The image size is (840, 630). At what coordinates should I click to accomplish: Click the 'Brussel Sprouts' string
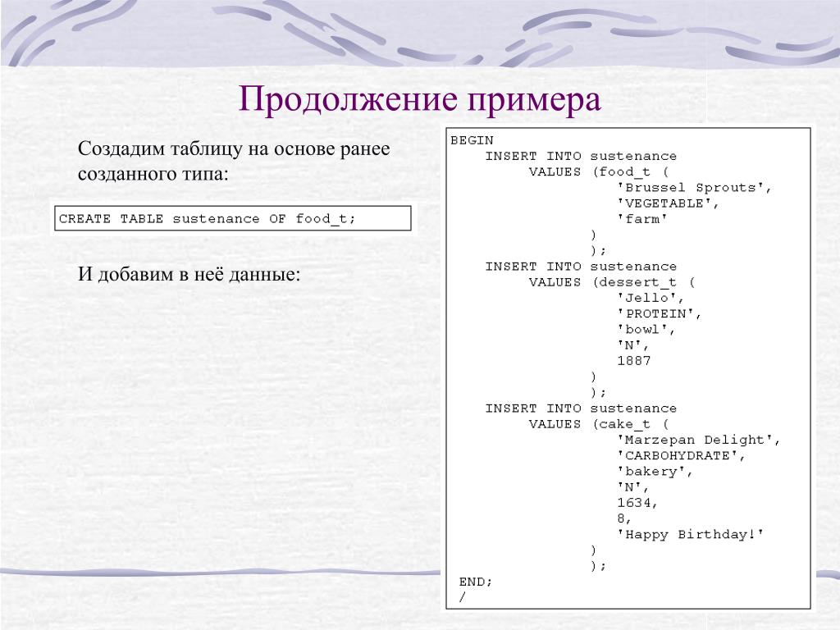[x=694, y=188]
